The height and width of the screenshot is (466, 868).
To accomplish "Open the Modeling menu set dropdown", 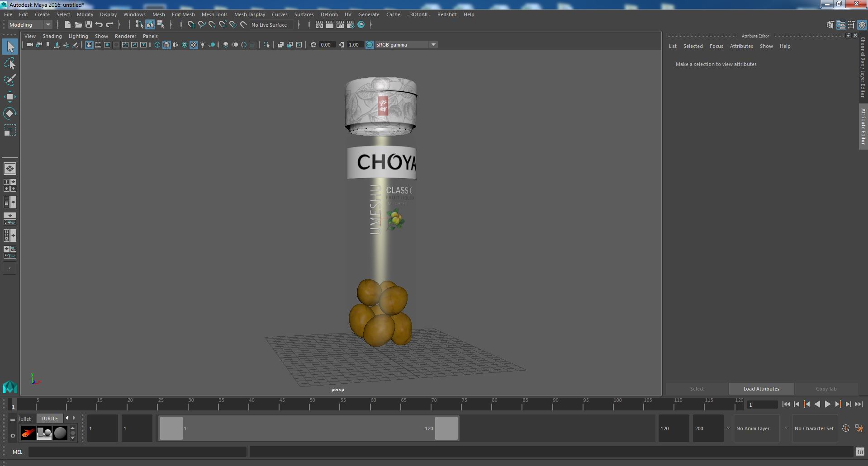I will click(x=30, y=25).
